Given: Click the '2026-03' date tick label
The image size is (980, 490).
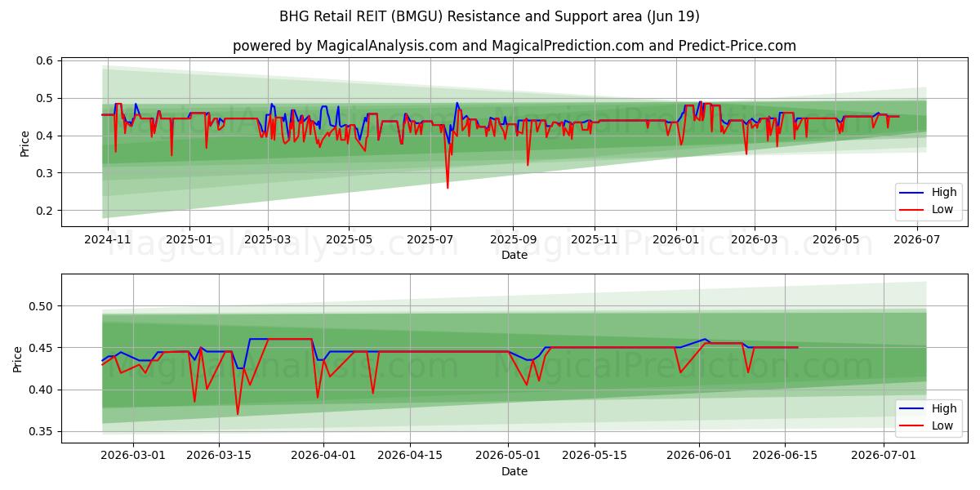Looking at the screenshot, I should (754, 239).
